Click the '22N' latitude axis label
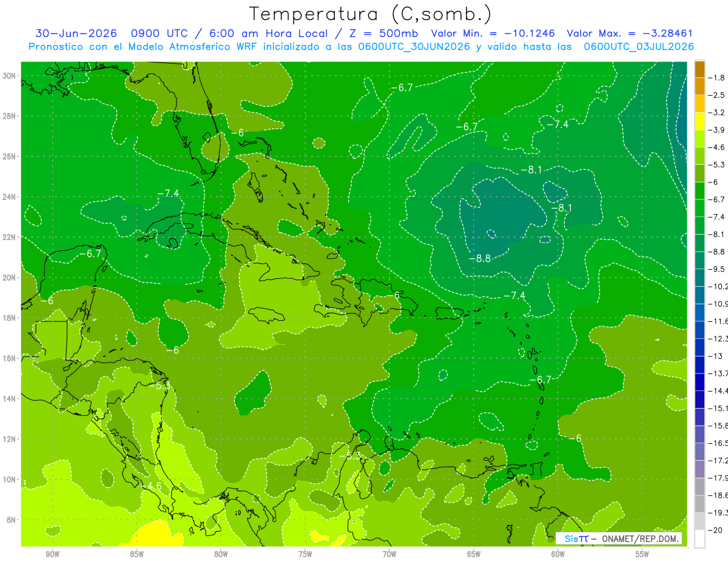 pyautogui.click(x=10, y=237)
